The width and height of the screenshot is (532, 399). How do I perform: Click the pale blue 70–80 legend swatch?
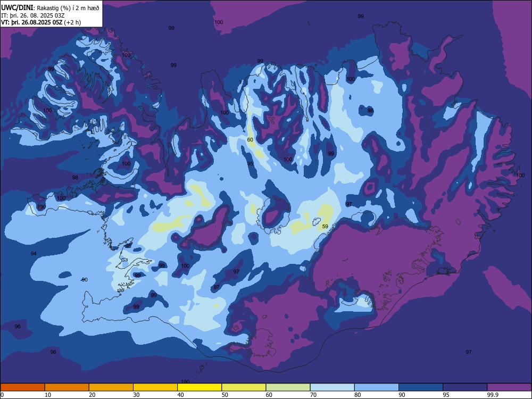(332, 387)
